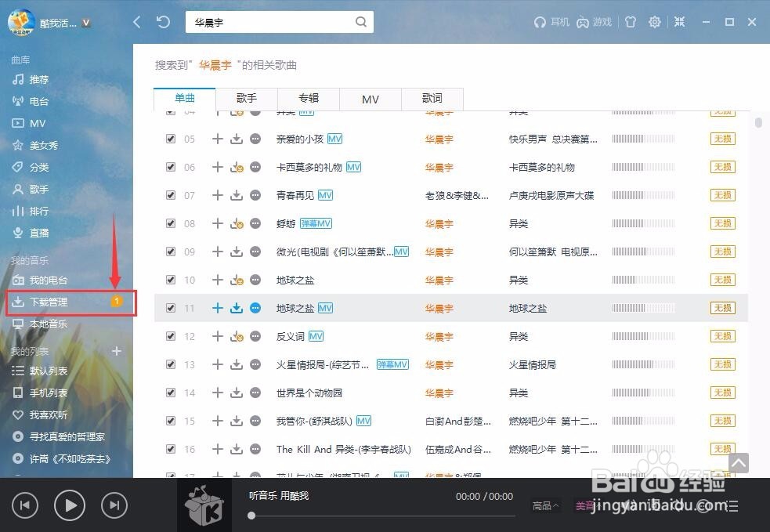This screenshot has height=532, width=770.
Task: Add 蜉蝣 to playlist with plus icon
Action: (x=217, y=223)
